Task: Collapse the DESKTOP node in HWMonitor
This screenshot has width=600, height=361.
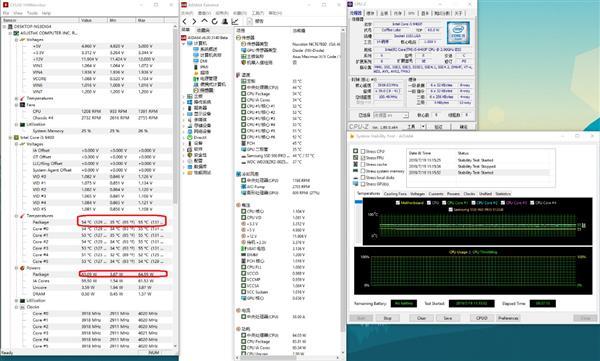Action: click(5, 27)
